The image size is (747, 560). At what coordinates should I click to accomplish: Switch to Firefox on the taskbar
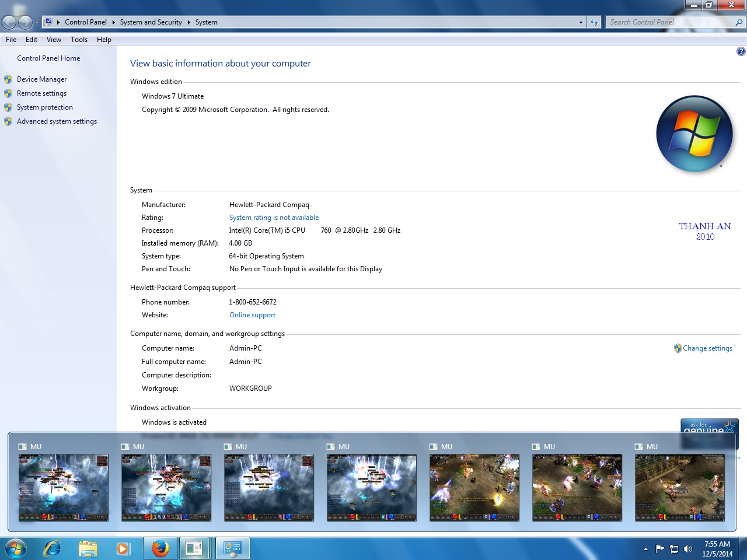pos(160,548)
